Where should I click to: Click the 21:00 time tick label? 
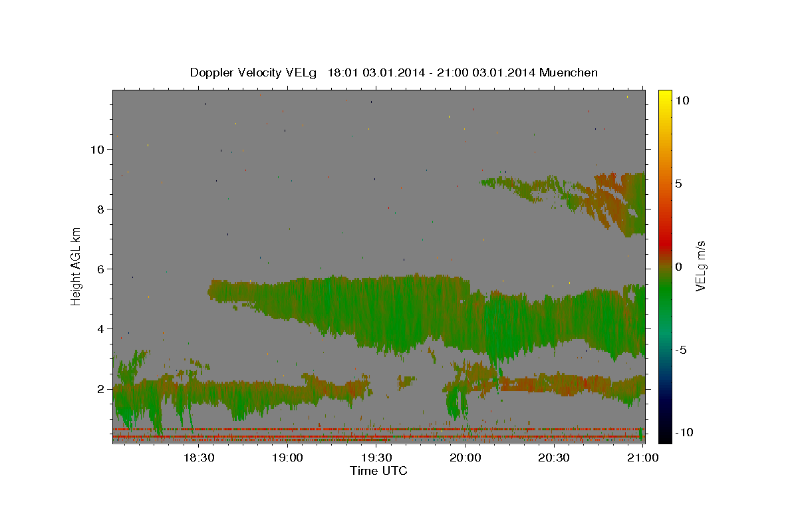coord(642,458)
